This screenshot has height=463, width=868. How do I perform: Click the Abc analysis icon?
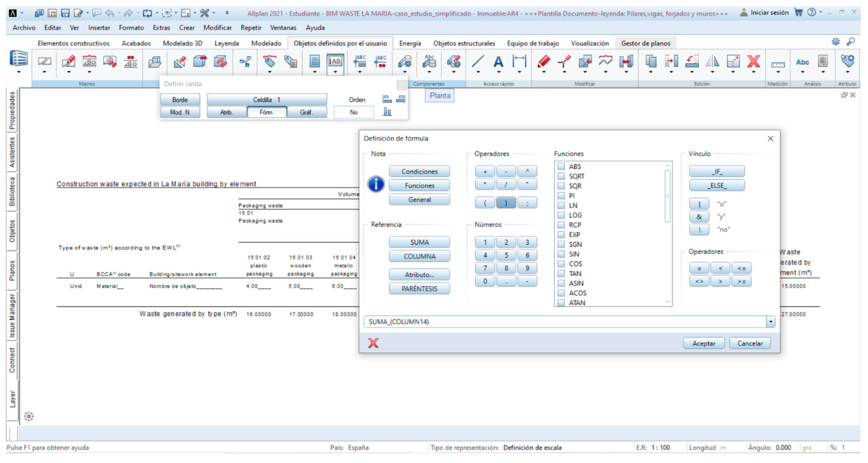[x=802, y=62]
